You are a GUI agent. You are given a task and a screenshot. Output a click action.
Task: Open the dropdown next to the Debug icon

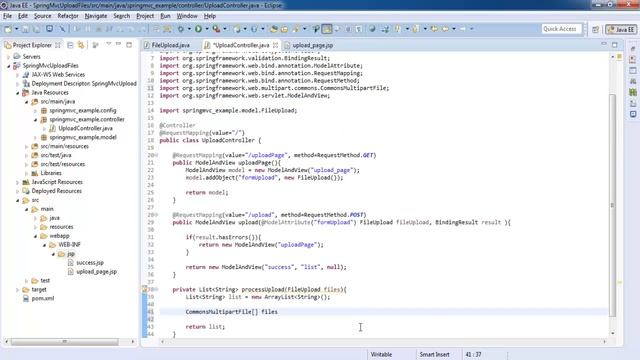(189, 29)
